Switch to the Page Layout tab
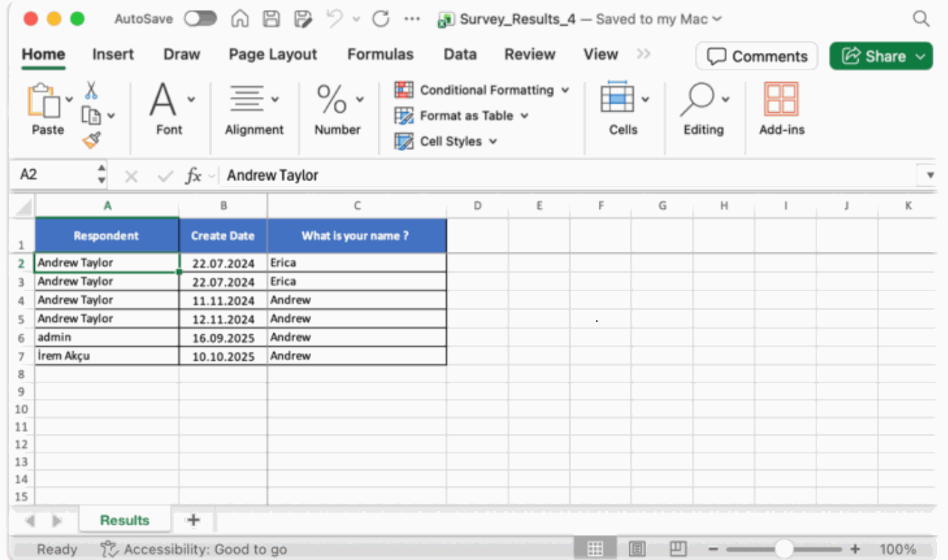Screen dimensions: 948x560 point(273,54)
